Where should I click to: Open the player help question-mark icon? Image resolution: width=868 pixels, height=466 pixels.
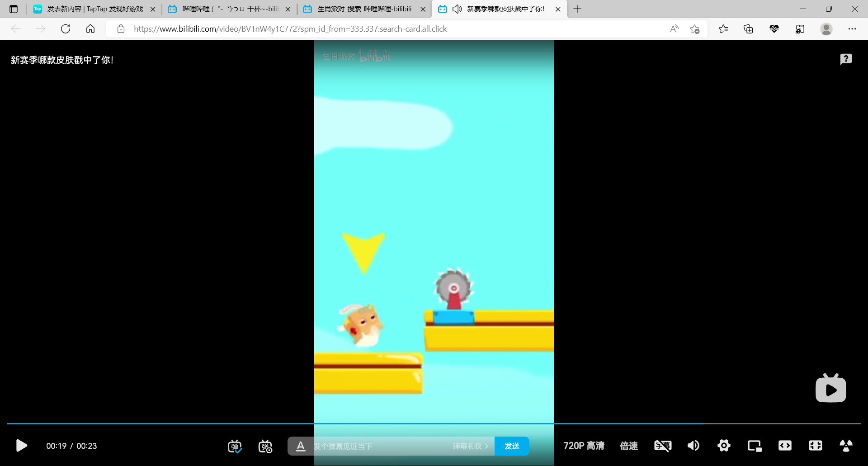846,59
